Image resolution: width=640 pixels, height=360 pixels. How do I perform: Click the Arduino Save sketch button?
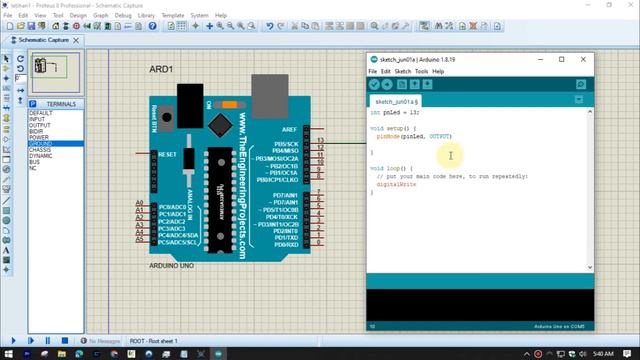coord(427,84)
